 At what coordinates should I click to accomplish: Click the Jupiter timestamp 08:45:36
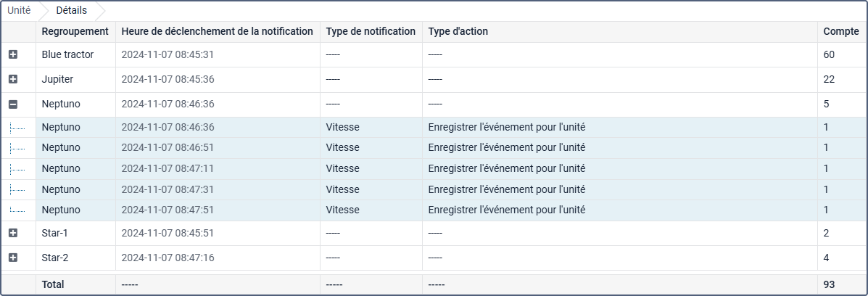[168, 79]
